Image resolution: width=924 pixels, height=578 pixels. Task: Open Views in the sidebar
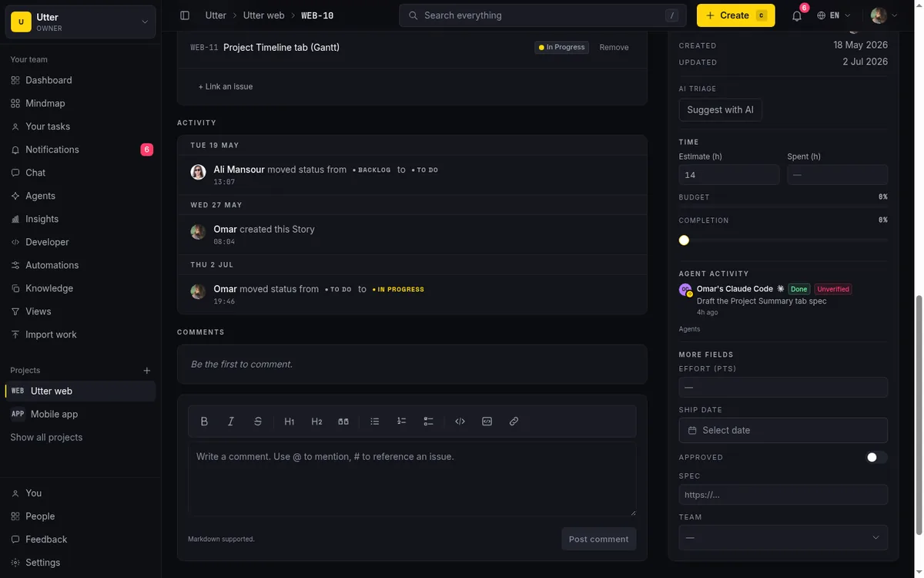pos(80,311)
